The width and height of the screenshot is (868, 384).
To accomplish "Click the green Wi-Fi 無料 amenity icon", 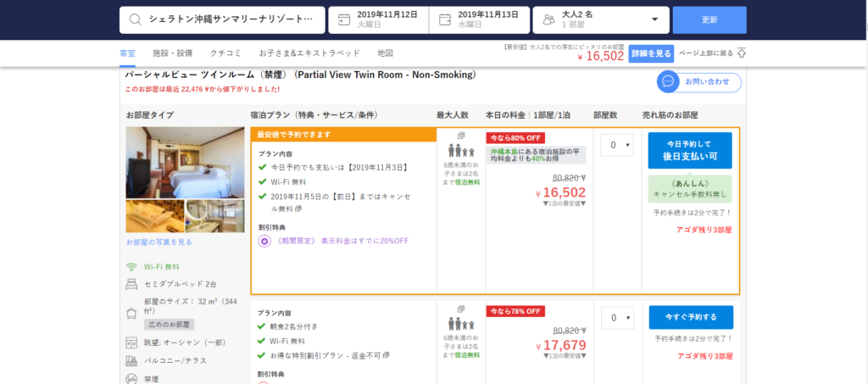I will pyautogui.click(x=131, y=266).
